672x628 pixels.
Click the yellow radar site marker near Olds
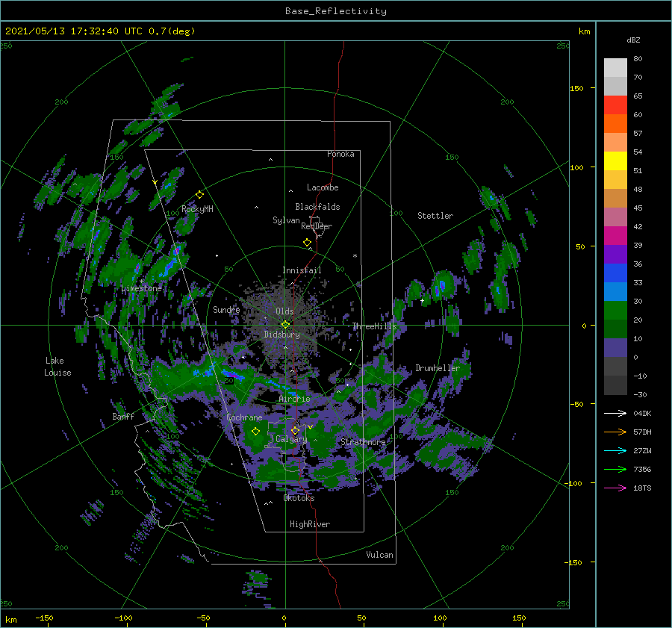pos(285,325)
